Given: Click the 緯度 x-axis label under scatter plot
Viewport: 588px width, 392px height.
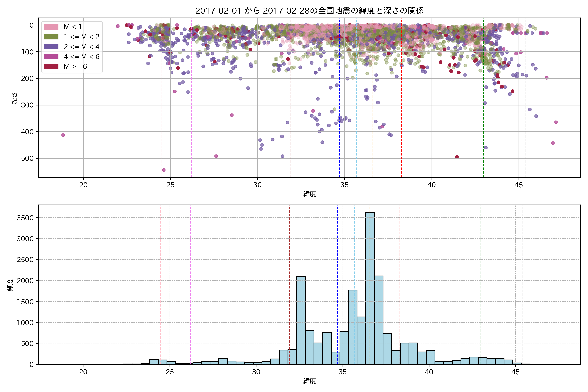Looking at the screenshot, I should click(310, 194).
